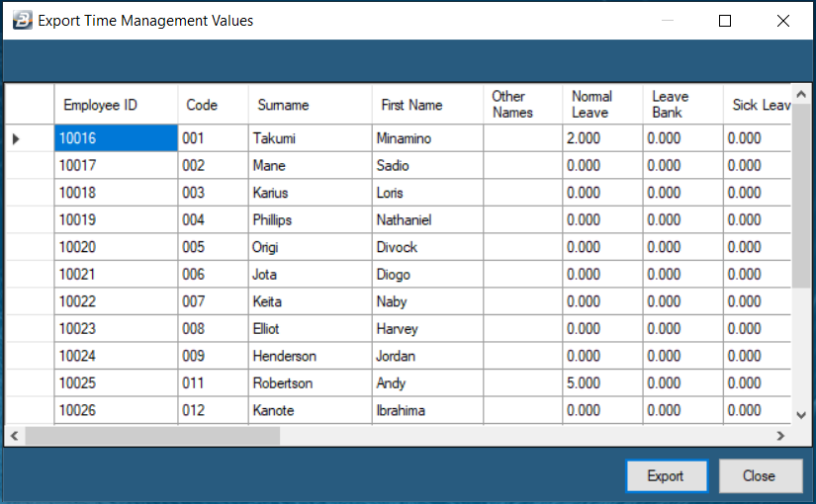
Task: Click the vertical scrollbar up arrow
Action: point(801,94)
